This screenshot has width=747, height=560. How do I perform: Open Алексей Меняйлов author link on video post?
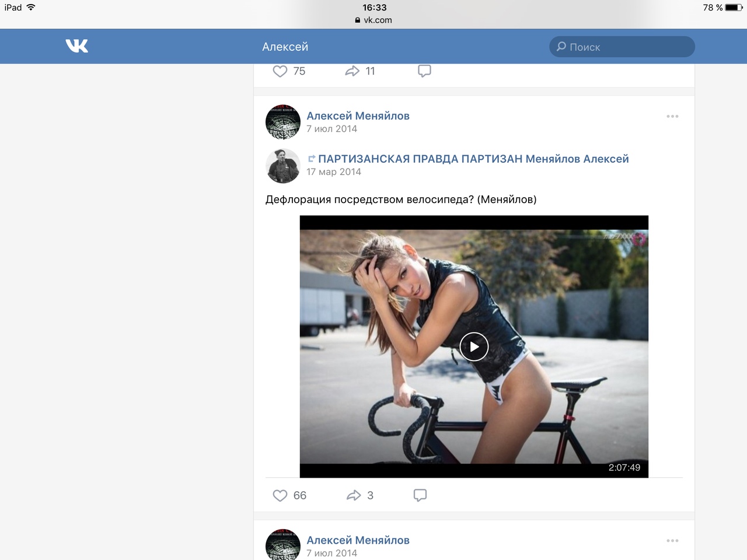click(x=358, y=116)
